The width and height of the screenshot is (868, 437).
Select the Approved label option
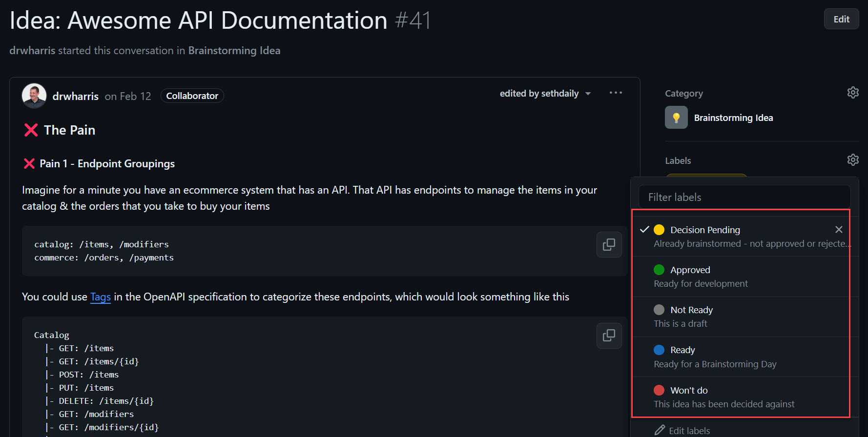(x=690, y=270)
